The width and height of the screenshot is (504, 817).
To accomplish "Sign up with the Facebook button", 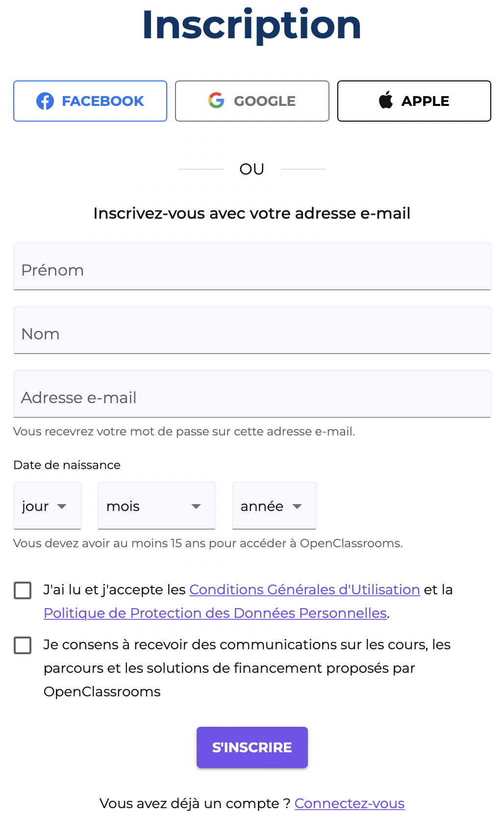I will 90,101.
